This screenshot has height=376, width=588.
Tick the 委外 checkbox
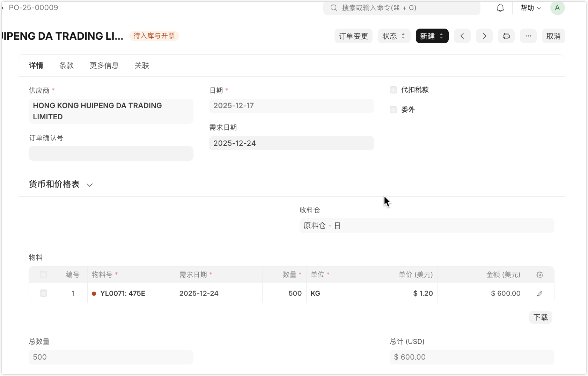tap(394, 110)
